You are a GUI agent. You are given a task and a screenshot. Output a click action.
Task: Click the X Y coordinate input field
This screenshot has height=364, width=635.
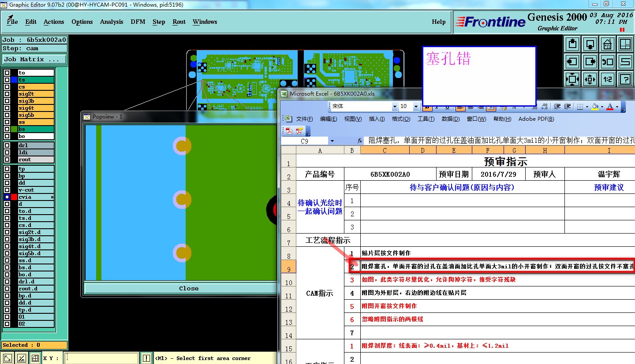tap(101, 358)
